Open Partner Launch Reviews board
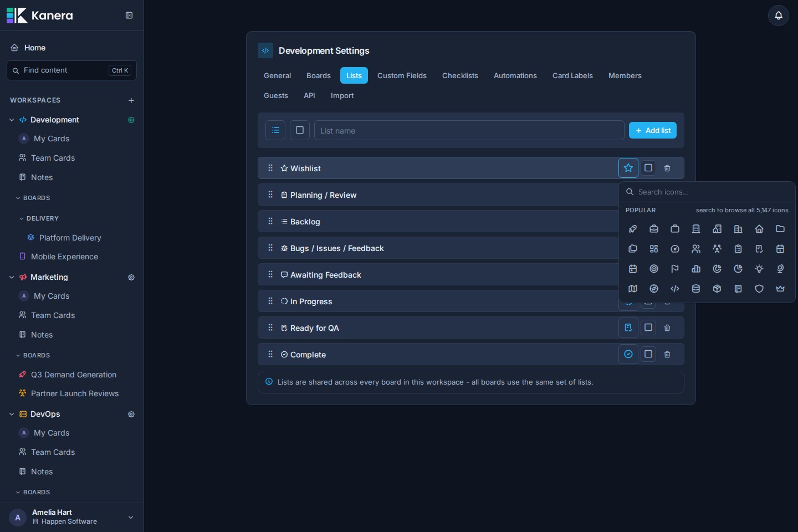Viewport: 798px width, 532px height. point(75,393)
